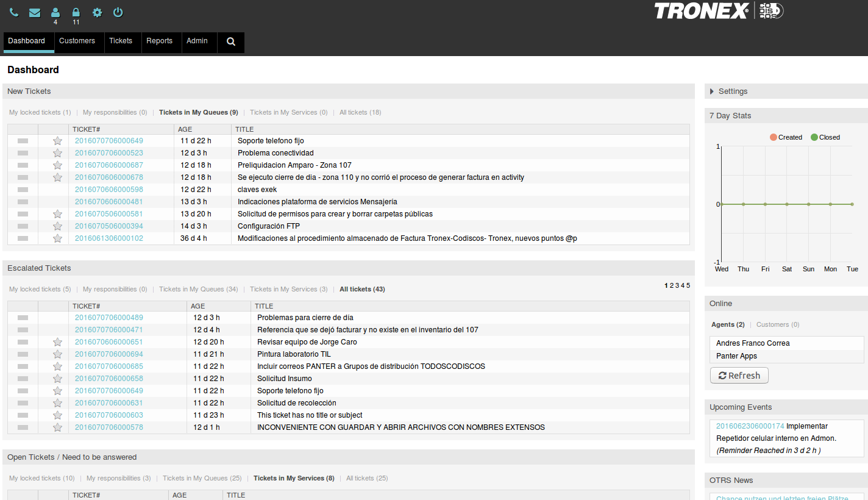Open the Dashboard menu
The width and height of the screenshot is (868, 500).
29,41
